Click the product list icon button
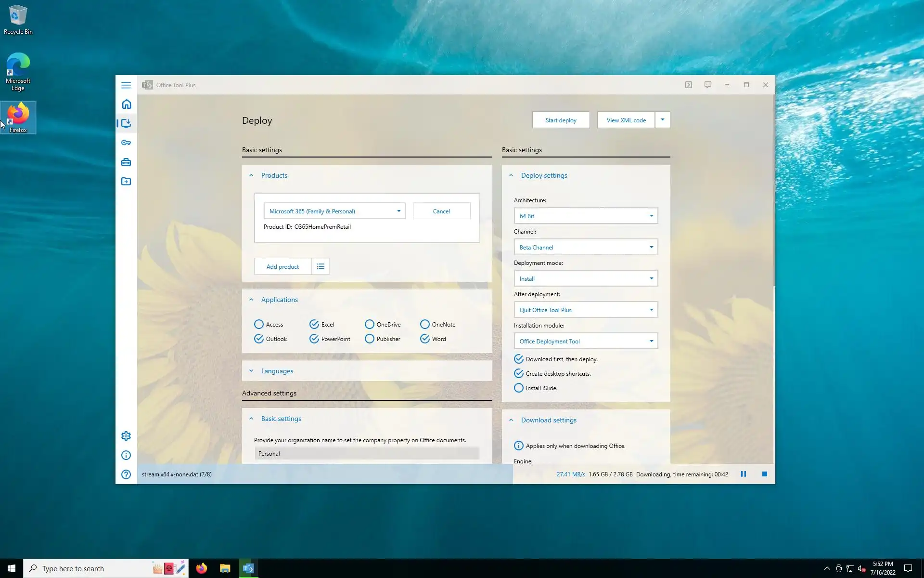The height and width of the screenshot is (578, 924). (321, 266)
